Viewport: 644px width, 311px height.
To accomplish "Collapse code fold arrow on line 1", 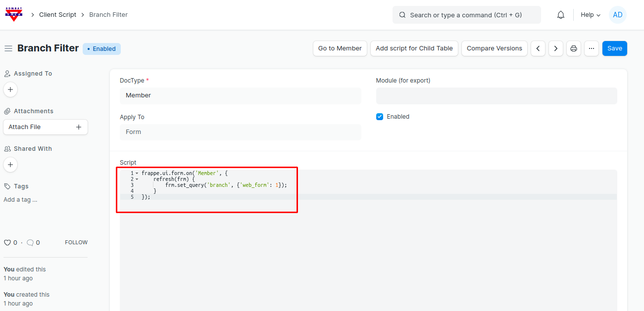I will (x=137, y=174).
